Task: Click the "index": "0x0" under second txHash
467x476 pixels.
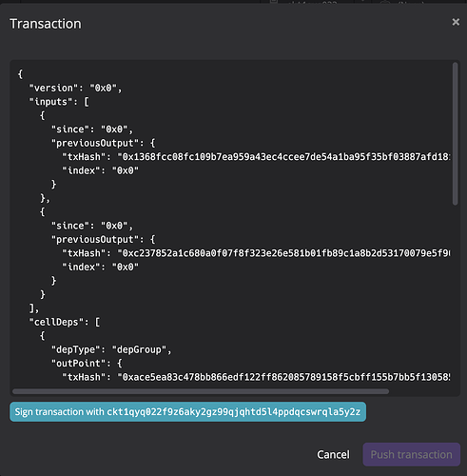Action: pyautogui.click(x=100, y=268)
